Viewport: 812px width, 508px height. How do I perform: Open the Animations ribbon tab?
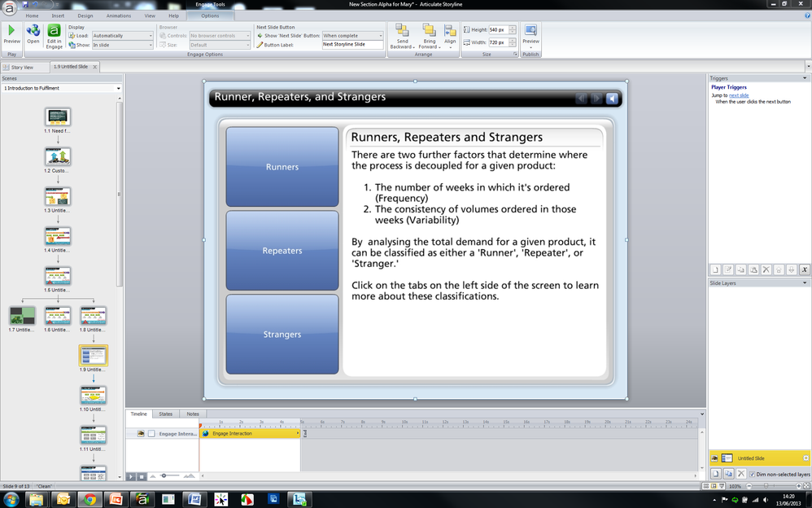click(118, 15)
